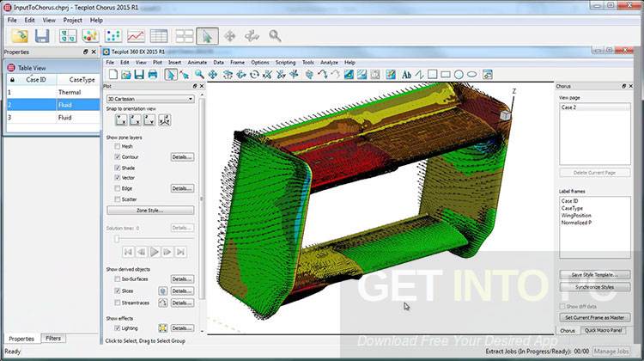
Task: Select the Thermal case row in table
Action: pyautogui.click(x=69, y=92)
